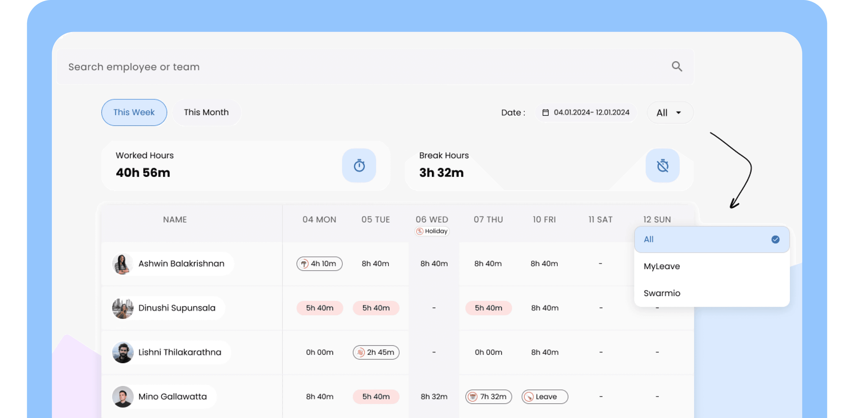
Task: Select the checked All option in dropdown
Action: click(x=711, y=239)
